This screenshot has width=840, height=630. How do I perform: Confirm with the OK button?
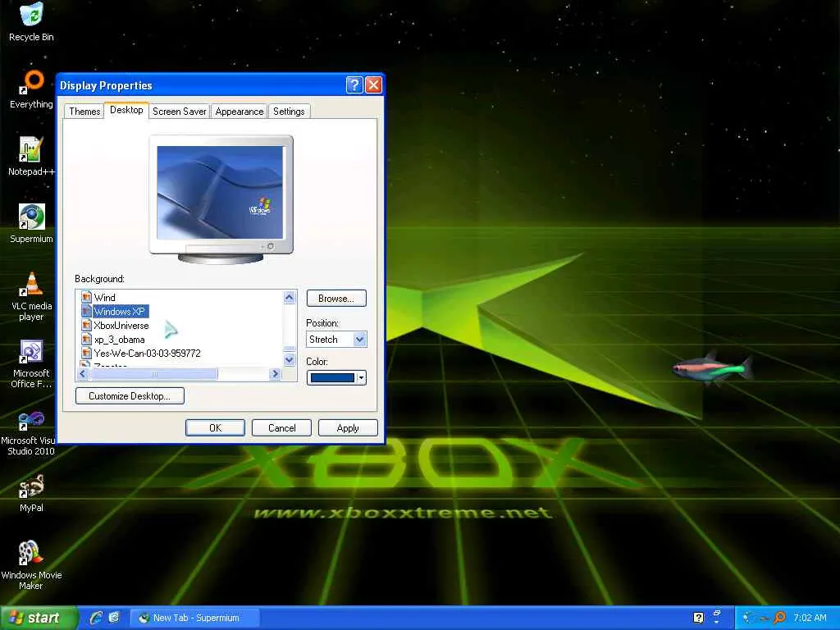(x=216, y=427)
